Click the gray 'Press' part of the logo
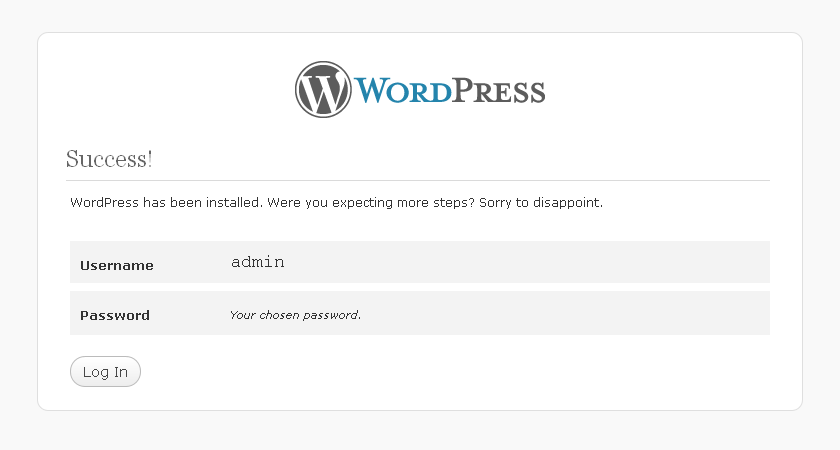This screenshot has height=450, width=840. (x=499, y=90)
